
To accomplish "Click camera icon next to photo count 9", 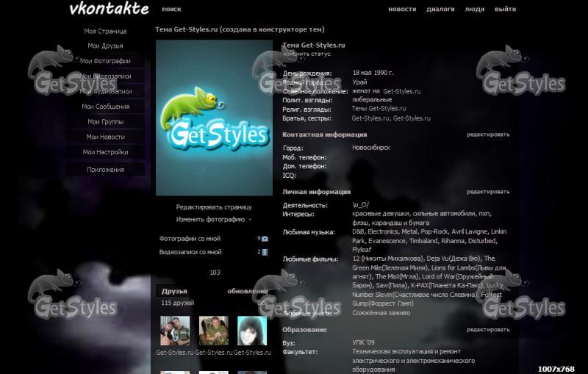I will point(265,239).
